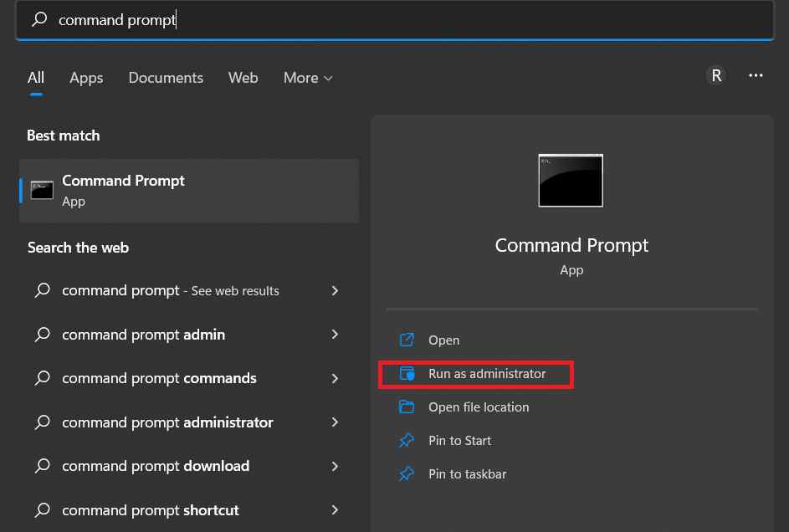
Task: Click the Open icon in actions list
Action: [407, 340]
